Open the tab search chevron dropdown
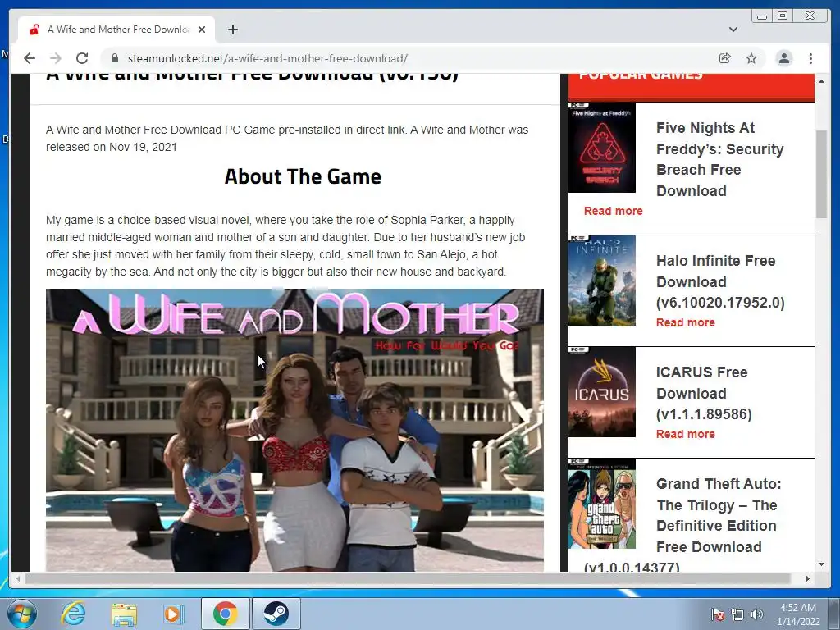The height and width of the screenshot is (630, 840). click(x=733, y=30)
